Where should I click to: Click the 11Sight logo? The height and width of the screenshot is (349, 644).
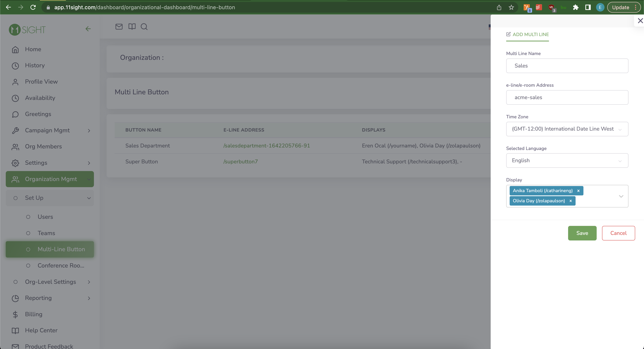[27, 30]
